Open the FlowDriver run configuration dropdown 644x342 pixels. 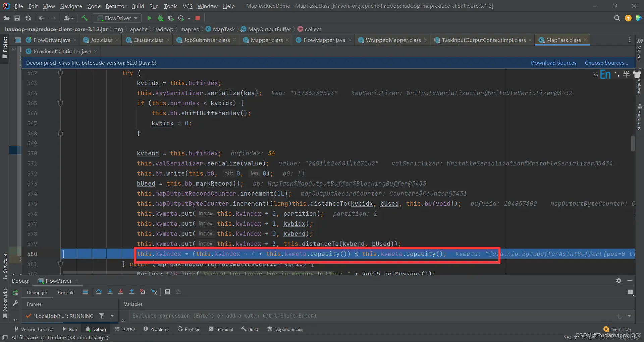pyautogui.click(x=117, y=18)
